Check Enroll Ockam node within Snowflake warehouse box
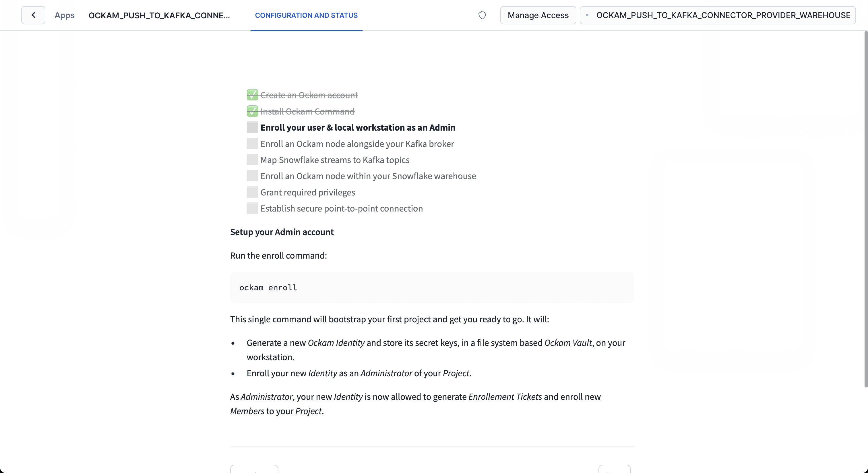This screenshot has width=868, height=473. (252, 176)
